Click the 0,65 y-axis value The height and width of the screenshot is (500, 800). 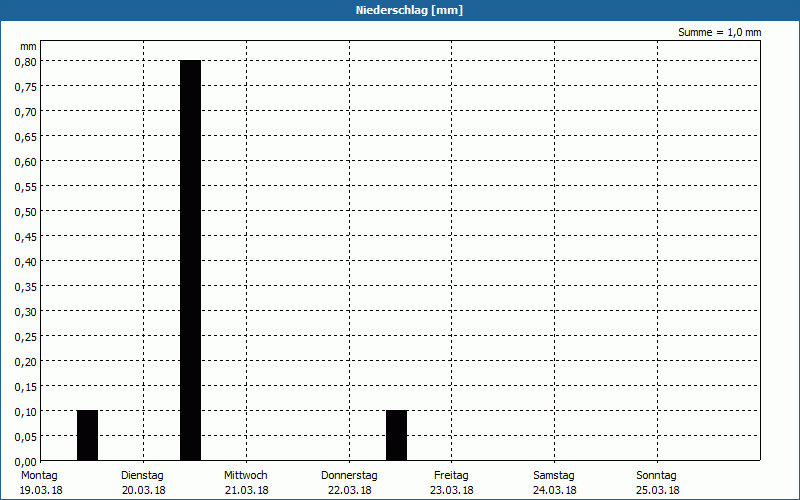[26, 137]
